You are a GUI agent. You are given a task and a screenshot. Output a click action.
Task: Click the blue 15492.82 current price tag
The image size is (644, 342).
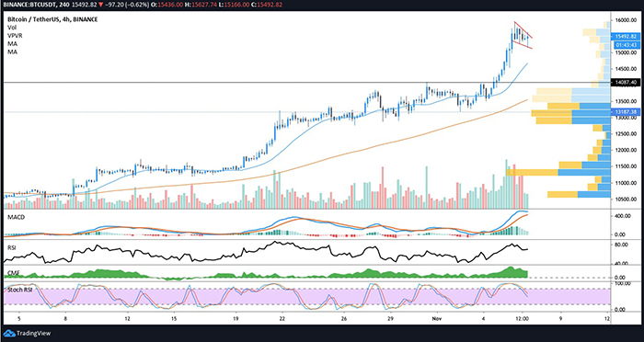pyautogui.click(x=625, y=37)
